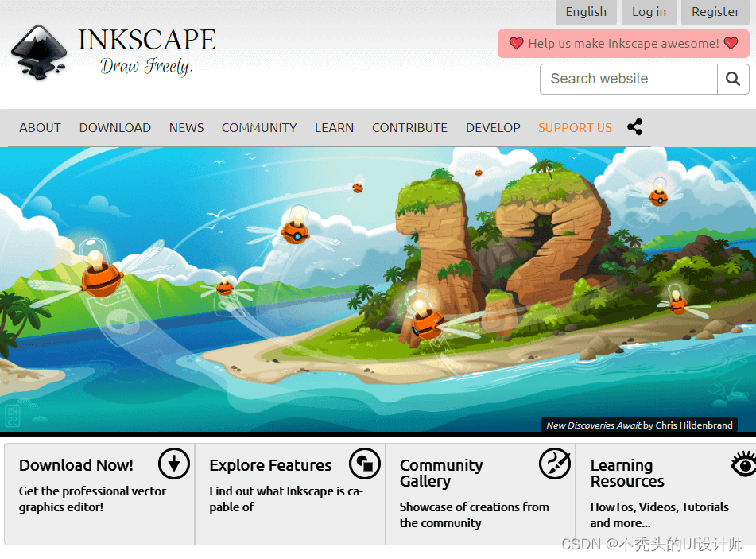
Task: Click 'Find out what Inkscape is capable of' text
Action: (286, 499)
